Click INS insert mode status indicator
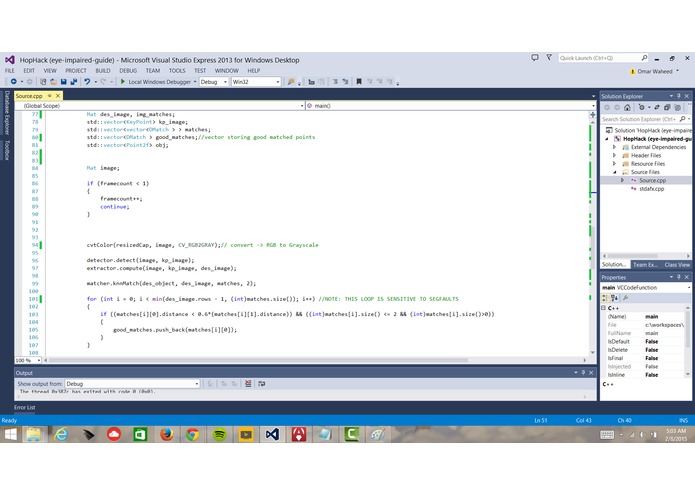Viewport: 695px width, 494px height. pyautogui.click(x=683, y=420)
